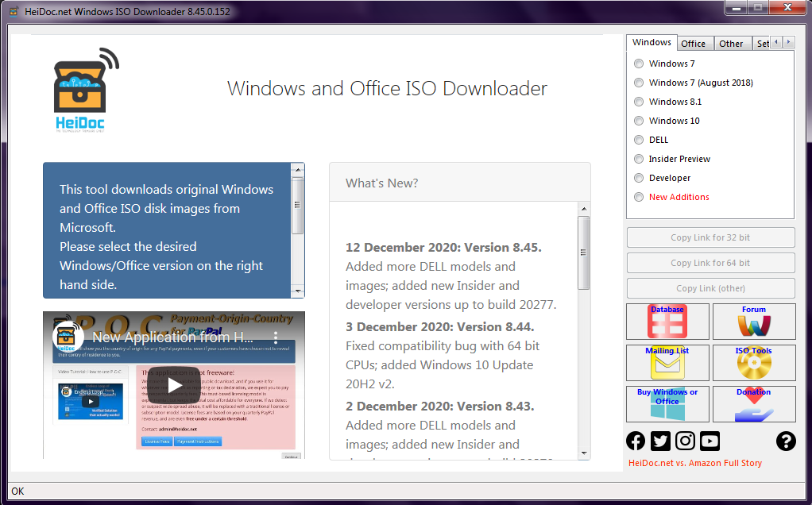Screen dimensions: 812x505
Task: Open the video's three-dot options menu
Action: (x=276, y=338)
